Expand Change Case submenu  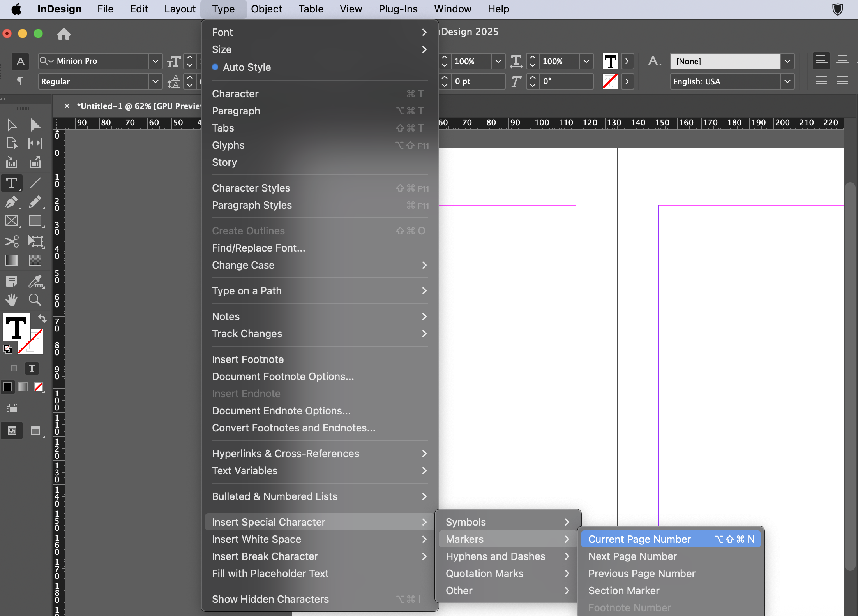click(320, 265)
